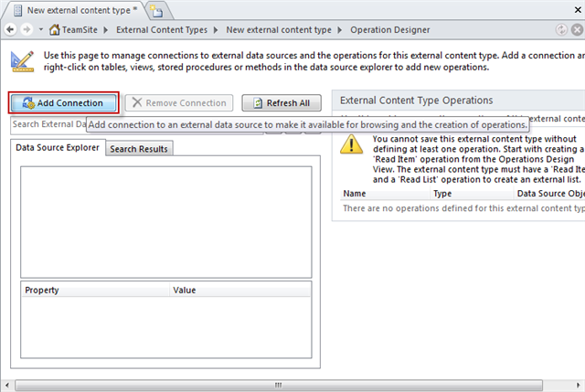Click the Name column header in operations
585x392 pixels.
coord(385,194)
